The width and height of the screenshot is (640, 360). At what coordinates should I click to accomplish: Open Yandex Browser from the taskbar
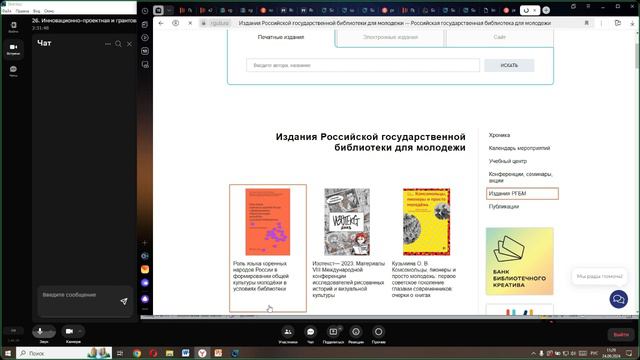(x=202, y=353)
